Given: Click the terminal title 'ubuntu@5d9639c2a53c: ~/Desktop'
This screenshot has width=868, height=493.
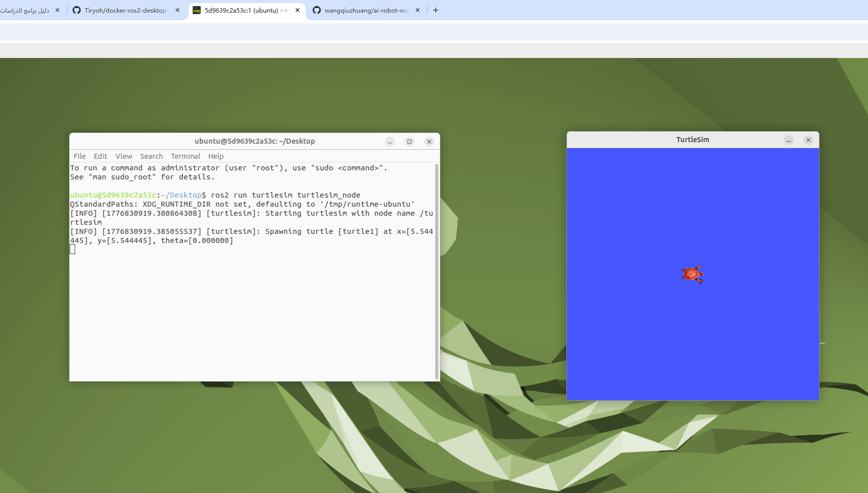Looking at the screenshot, I should 255,141.
